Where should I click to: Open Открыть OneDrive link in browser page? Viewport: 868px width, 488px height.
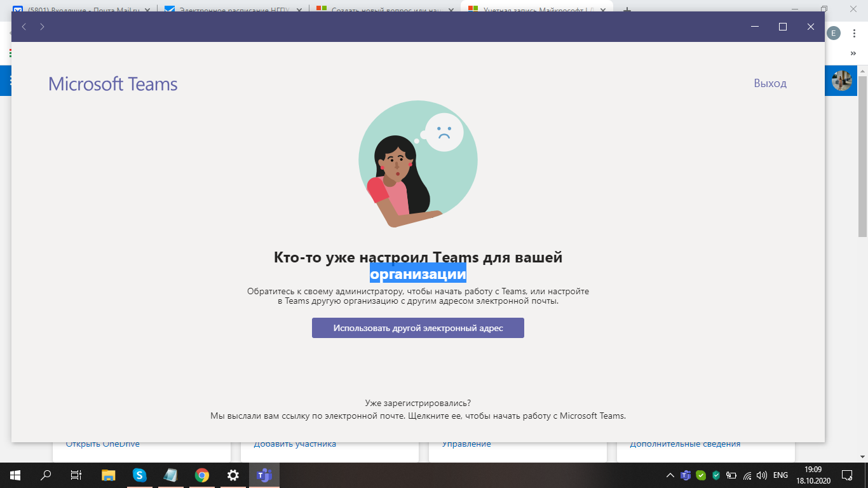click(102, 444)
